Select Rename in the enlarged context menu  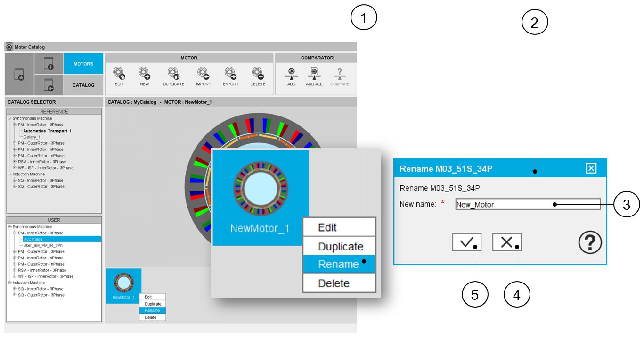point(338,264)
